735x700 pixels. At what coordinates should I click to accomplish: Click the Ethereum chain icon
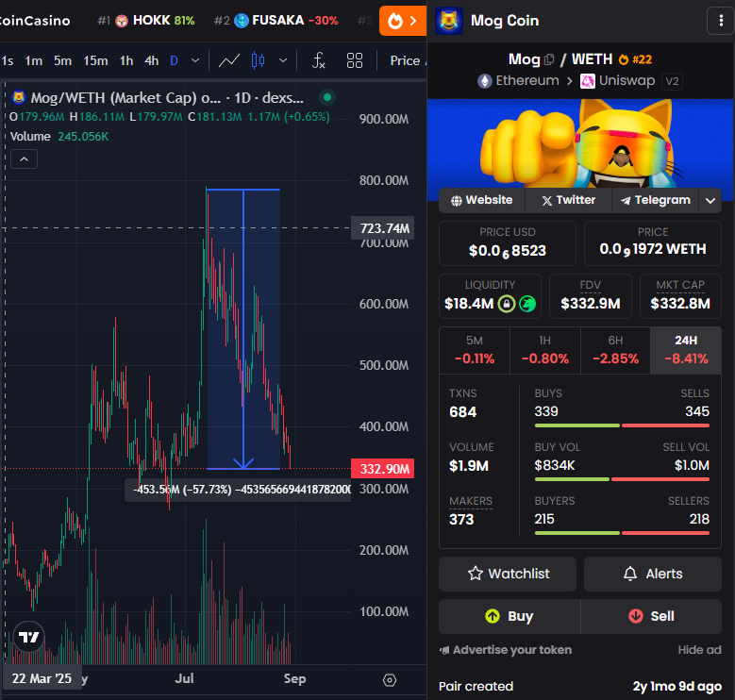pyautogui.click(x=485, y=81)
